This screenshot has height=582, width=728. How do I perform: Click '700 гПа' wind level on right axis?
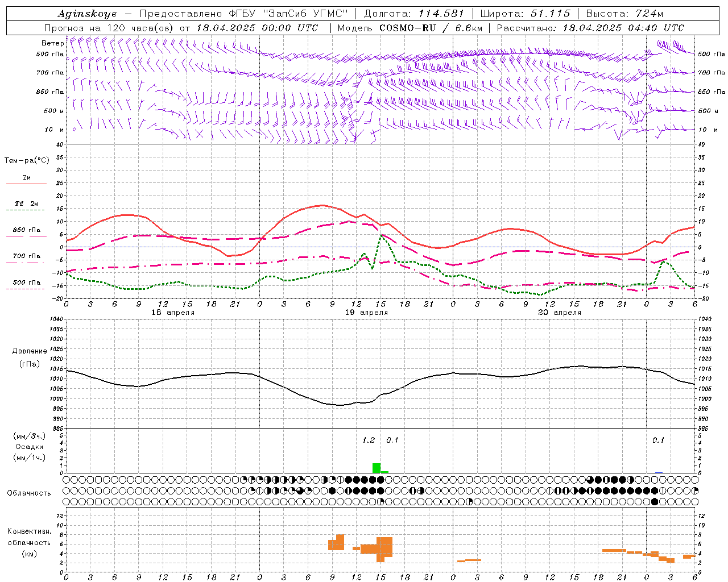coord(712,73)
